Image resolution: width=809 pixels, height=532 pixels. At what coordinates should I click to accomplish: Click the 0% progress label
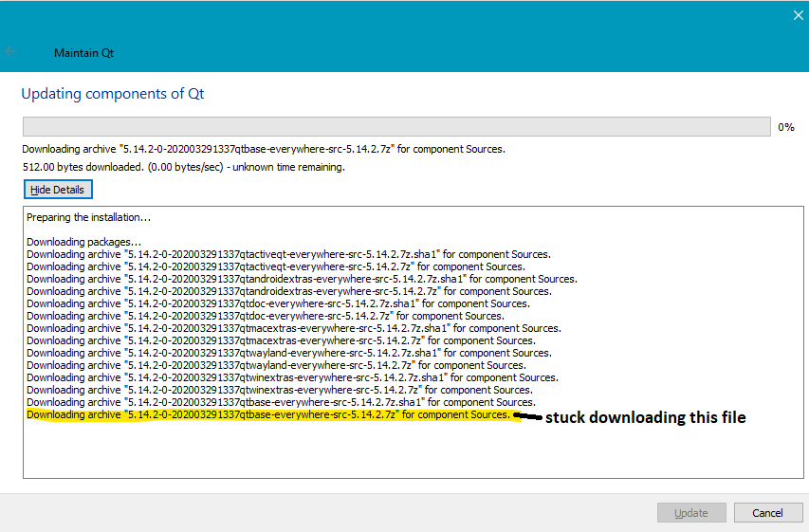point(785,127)
